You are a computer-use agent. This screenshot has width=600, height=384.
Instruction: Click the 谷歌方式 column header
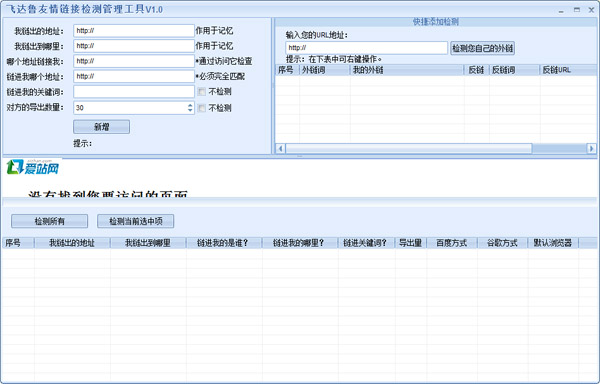click(x=502, y=243)
